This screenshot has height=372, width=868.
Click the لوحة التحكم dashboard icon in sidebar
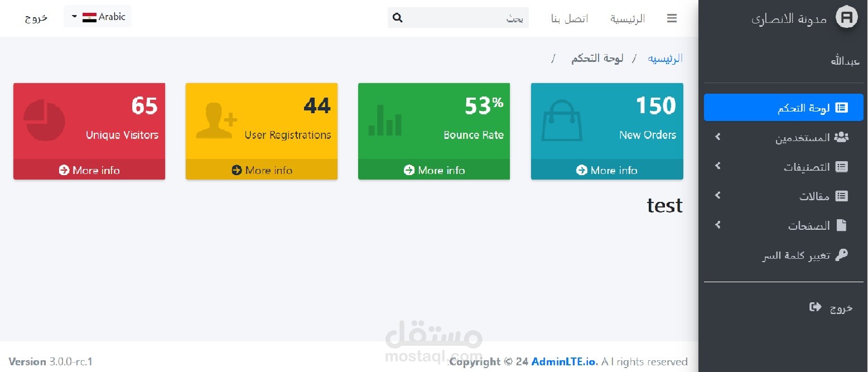(841, 108)
